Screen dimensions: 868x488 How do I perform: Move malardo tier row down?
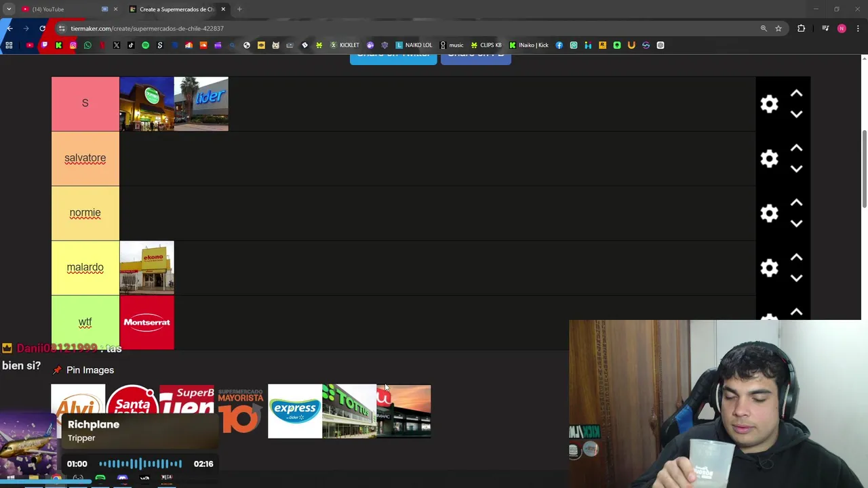click(796, 279)
